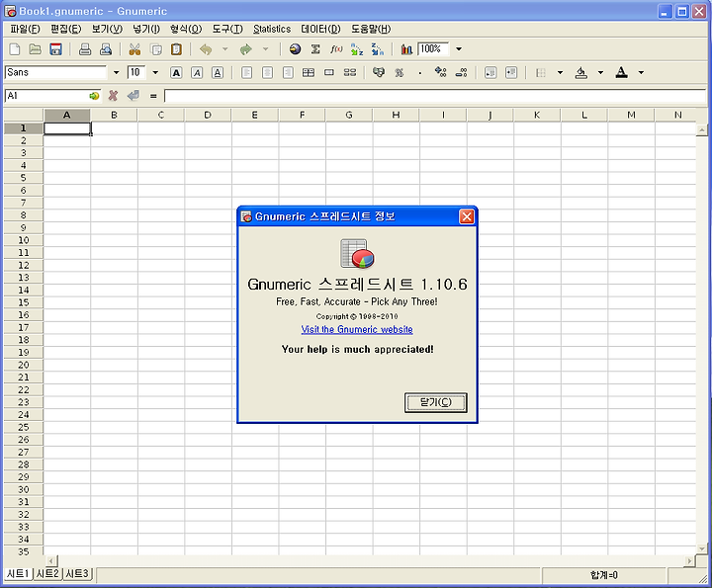
Task: Open redo history dropdown
Action: [x=266, y=49]
